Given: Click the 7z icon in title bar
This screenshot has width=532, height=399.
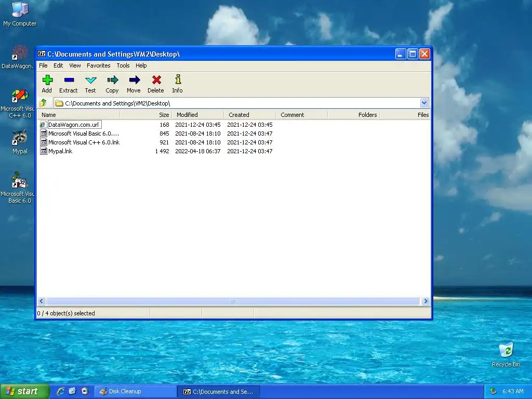Looking at the screenshot, I should click(42, 54).
